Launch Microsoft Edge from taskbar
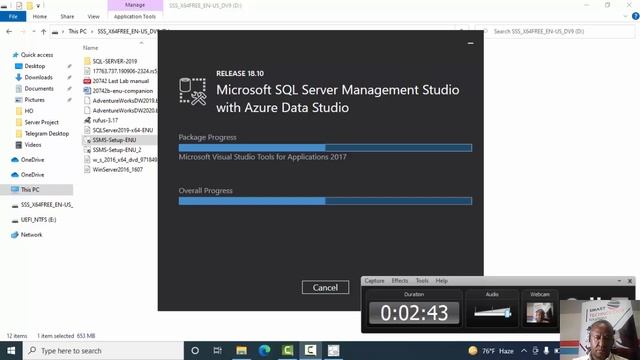Viewport: 640px width, 360px height. (x=264, y=351)
